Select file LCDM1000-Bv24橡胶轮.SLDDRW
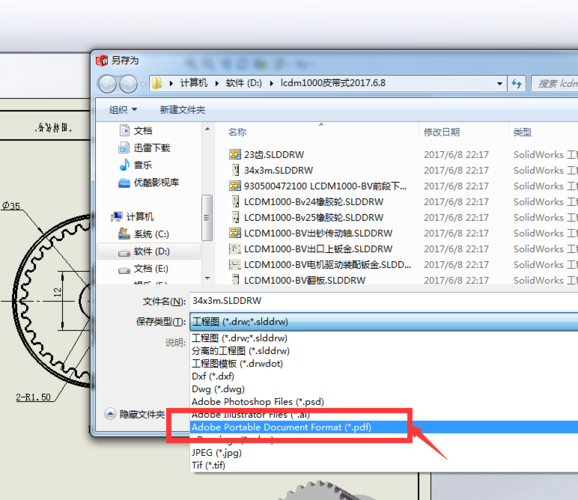This screenshot has height=500, width=578. pos(314,202)
